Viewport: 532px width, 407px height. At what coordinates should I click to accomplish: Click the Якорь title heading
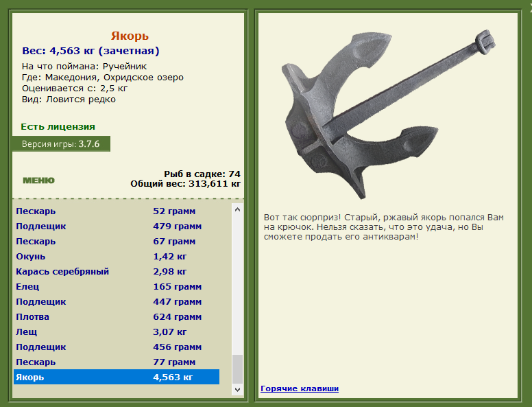(130, 36)
